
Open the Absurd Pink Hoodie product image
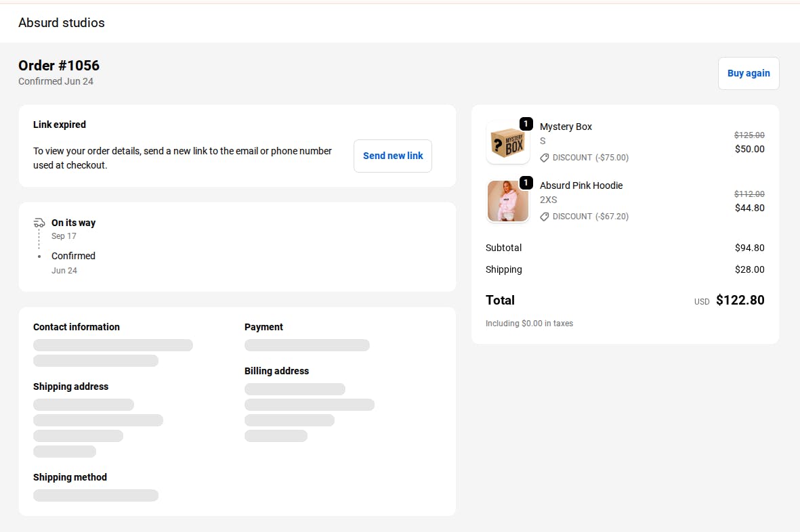pyautogui.click(x=507, y=202)
